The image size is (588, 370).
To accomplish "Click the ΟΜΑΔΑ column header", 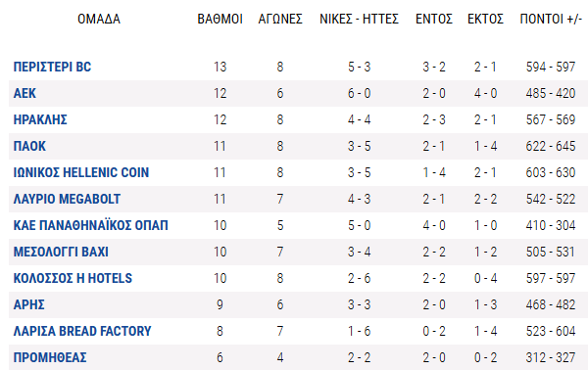I will tap(99, 19).
